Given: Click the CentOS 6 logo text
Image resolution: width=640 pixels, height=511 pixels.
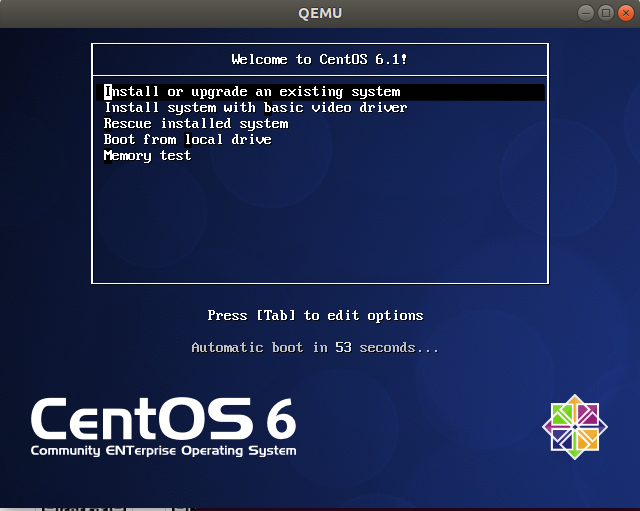Looking at the screenshot, I should pyautogui.click(x=163, y=418).
